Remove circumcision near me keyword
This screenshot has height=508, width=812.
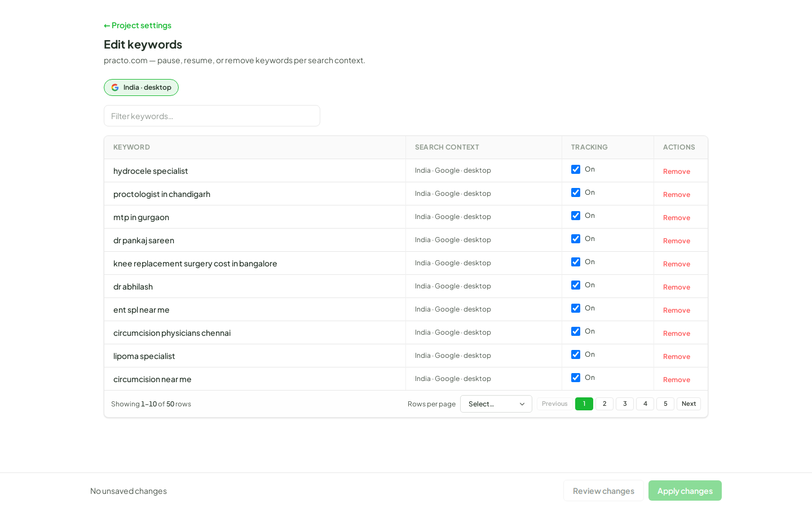click(x=677, y=380)
